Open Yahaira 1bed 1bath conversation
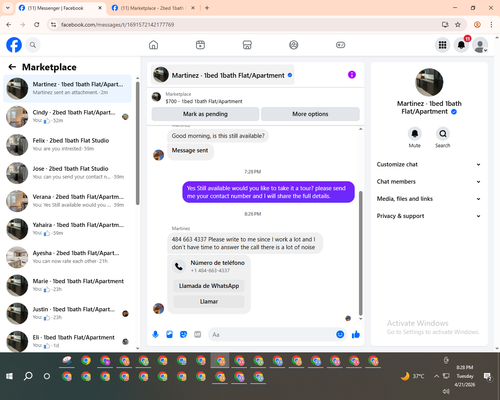 click(x=67, y=229)
